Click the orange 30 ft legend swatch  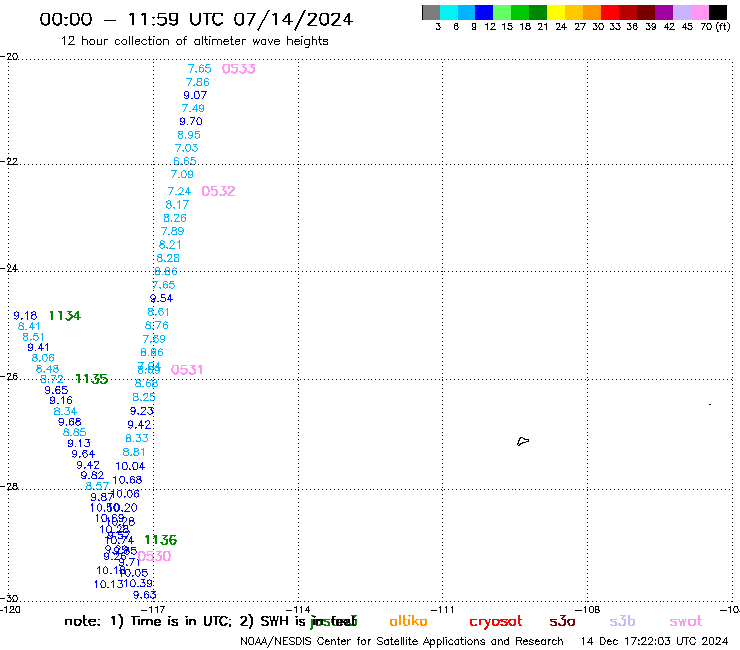click(x=592, y=12)
